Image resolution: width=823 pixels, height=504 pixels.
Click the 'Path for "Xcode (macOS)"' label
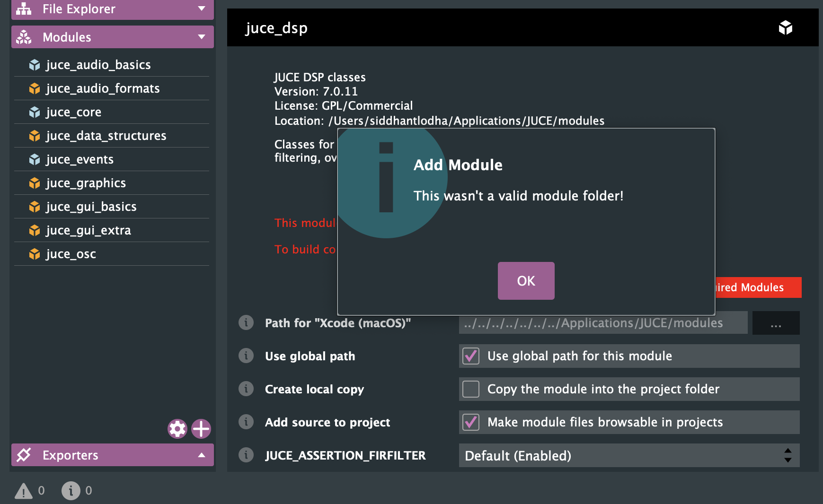click(x=338, y=323)
